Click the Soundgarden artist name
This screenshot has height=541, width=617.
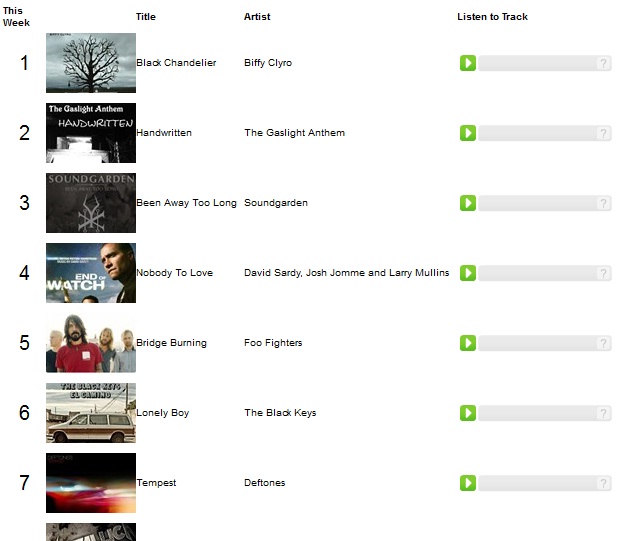(x=276, y=203)
